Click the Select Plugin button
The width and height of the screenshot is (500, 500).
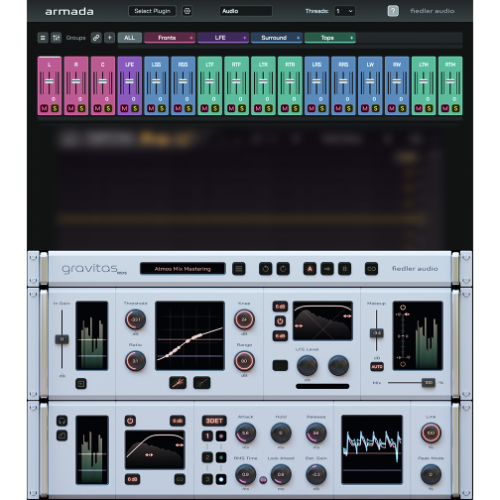[152, 11]
